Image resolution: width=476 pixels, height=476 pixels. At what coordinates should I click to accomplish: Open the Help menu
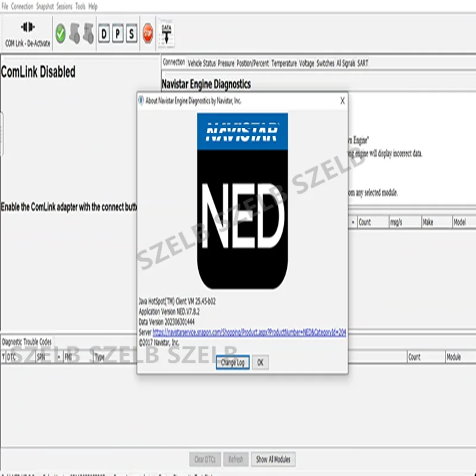click(93, 7)
